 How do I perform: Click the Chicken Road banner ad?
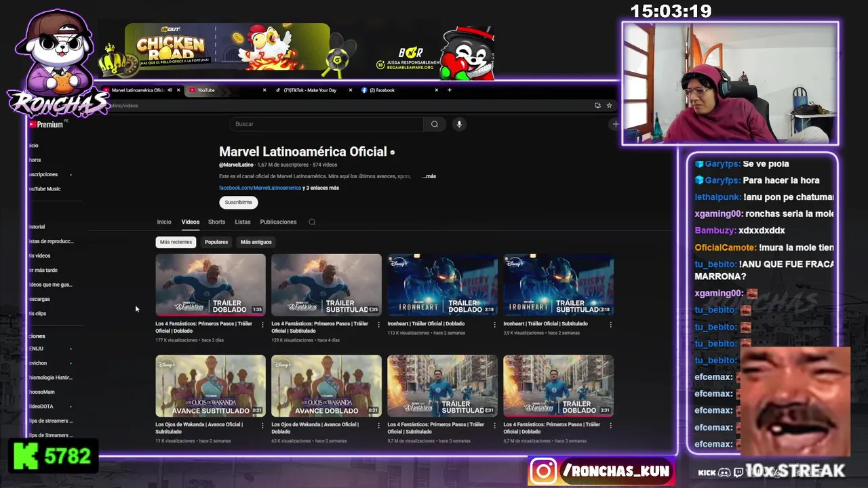point(227,47)
